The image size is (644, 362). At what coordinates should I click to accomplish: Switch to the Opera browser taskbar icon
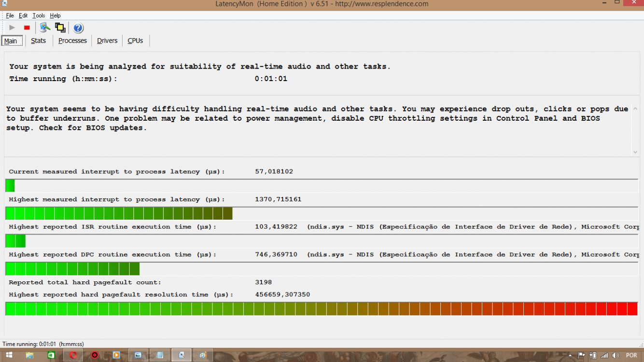tap(73, 355)
